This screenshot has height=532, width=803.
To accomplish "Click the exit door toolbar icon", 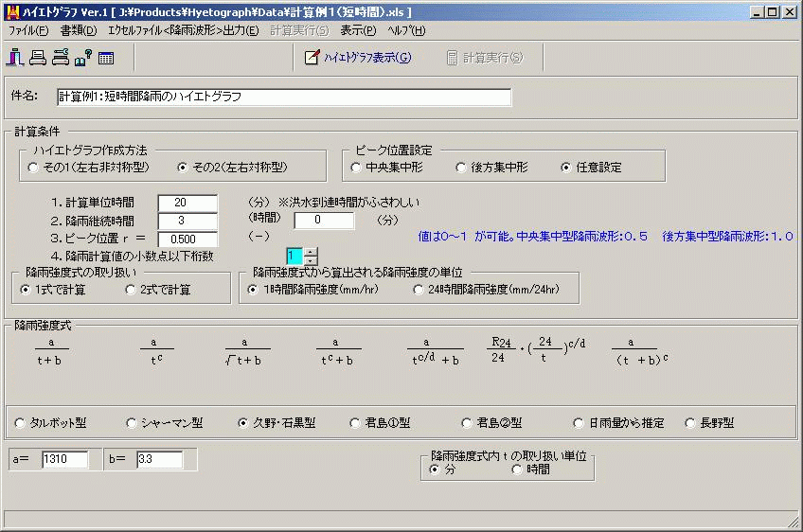I will 15,57.
